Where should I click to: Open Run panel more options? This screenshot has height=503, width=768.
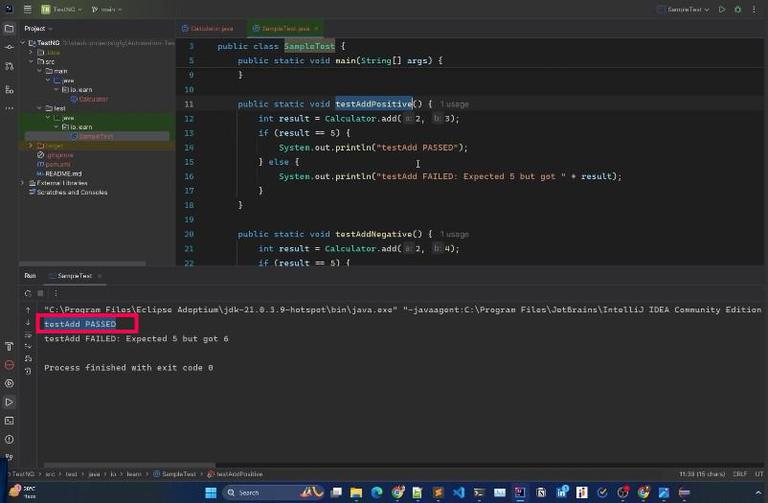click(56, 293)
